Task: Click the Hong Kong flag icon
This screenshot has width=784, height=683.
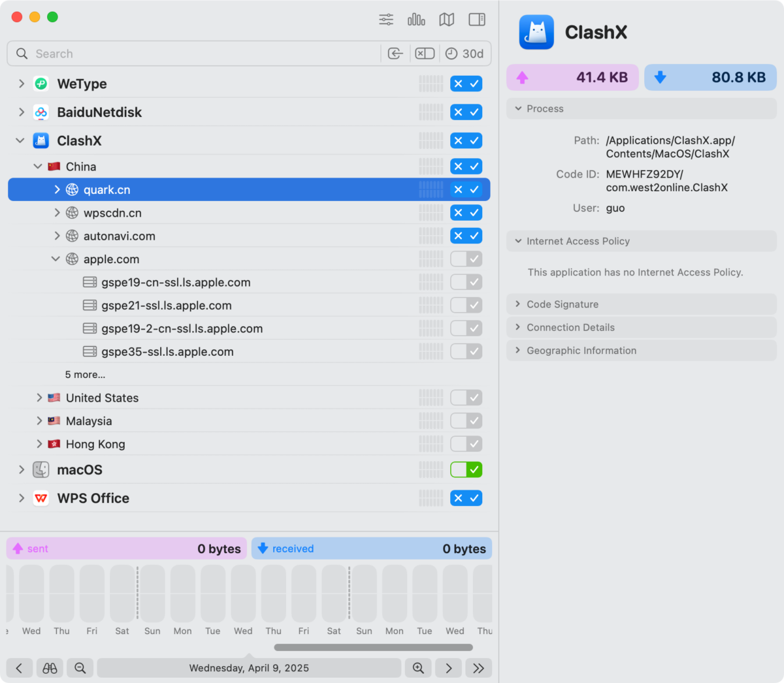Action: pos(54,444)
